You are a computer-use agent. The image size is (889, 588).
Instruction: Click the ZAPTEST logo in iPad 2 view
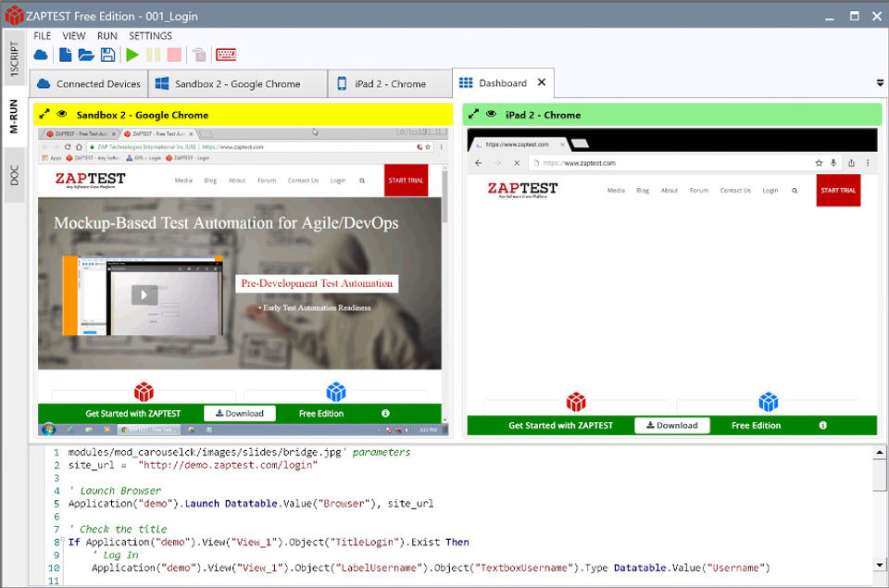(x=522, y=190)
